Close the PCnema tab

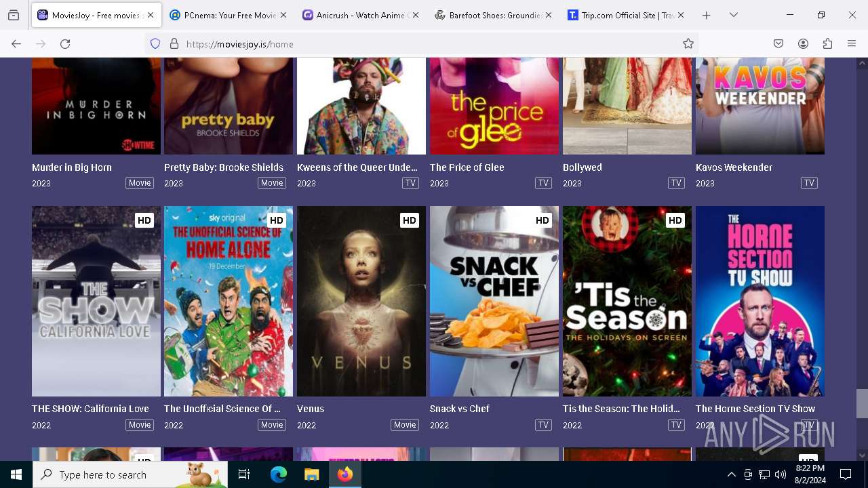coord(283,15)
